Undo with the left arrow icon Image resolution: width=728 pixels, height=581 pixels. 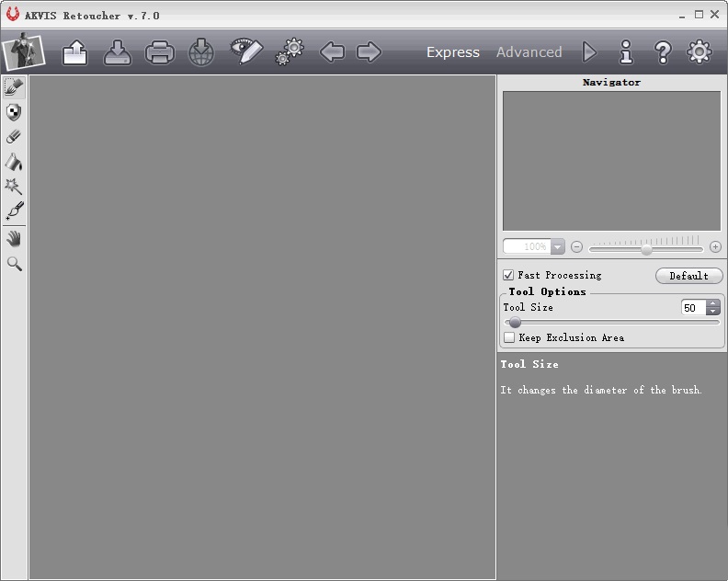pos(332,51)
